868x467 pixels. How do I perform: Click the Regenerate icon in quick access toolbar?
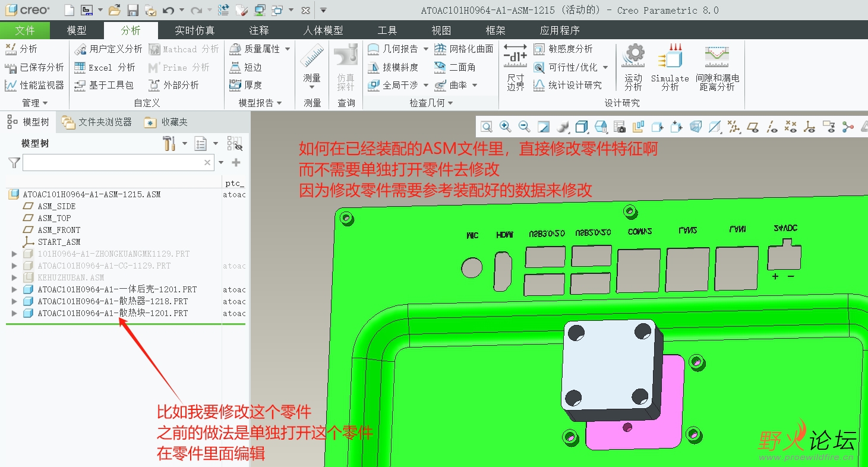click(223, 10)
